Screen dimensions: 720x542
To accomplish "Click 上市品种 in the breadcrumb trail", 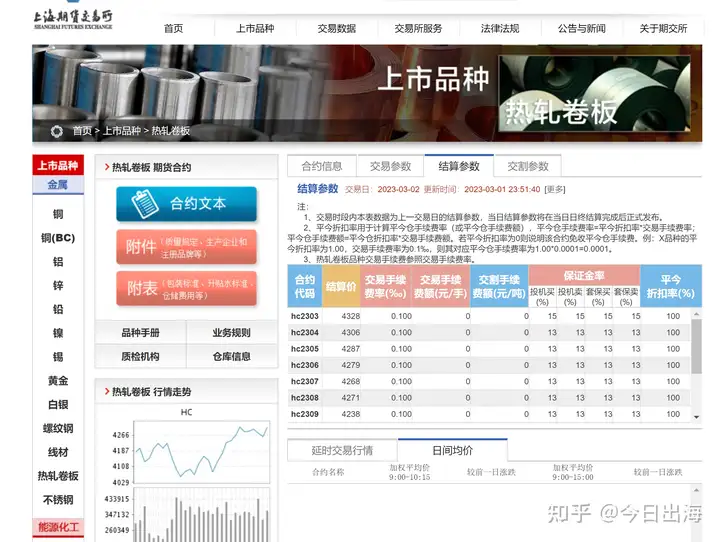I will (121, 131).
